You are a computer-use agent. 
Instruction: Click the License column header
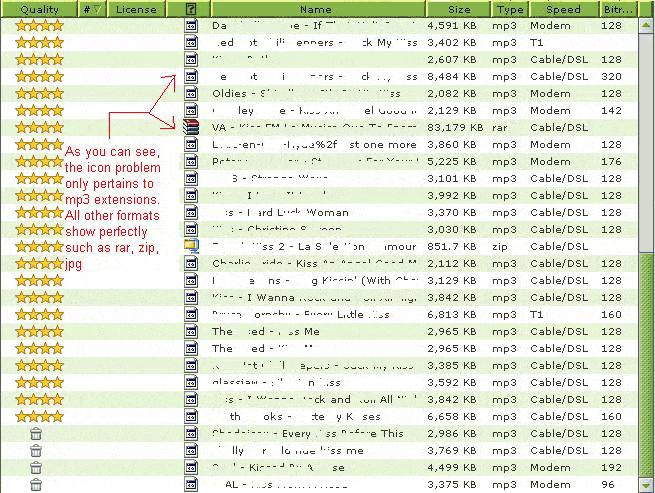(x=135, y=8)
